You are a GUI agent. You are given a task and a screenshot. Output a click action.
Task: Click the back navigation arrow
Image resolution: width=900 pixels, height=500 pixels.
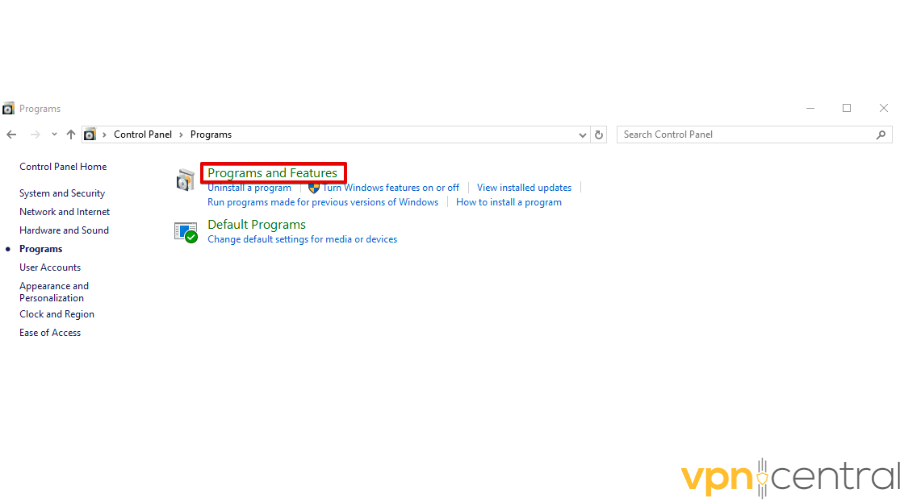[11, 135]
